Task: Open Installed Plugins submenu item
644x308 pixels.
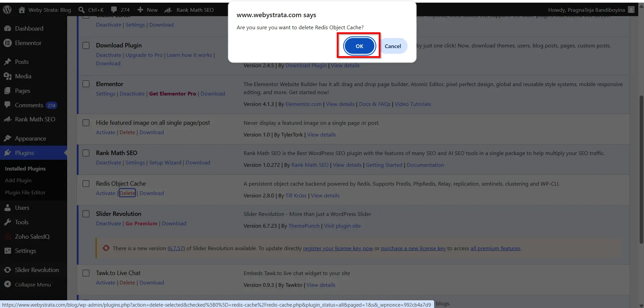Action: [x=25, y=168]
